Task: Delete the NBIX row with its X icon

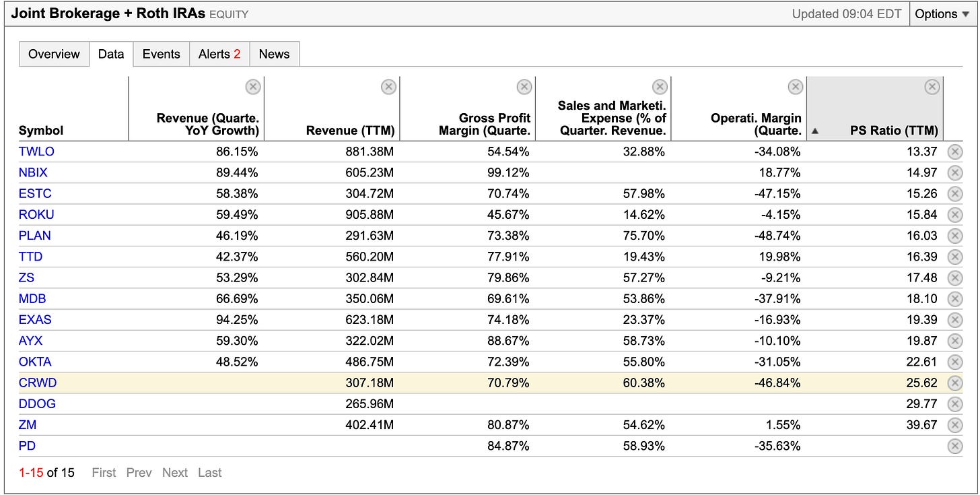Action: click(x=954, y=172)
